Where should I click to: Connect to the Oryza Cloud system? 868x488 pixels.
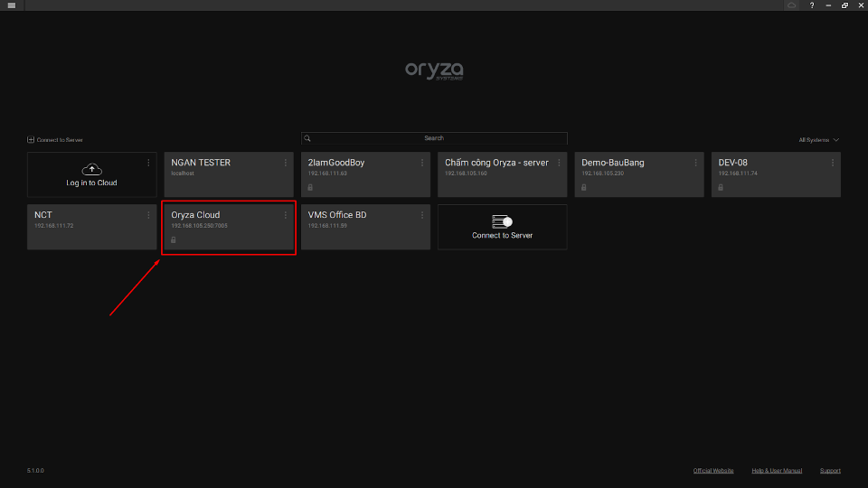(x=229, y=228)
